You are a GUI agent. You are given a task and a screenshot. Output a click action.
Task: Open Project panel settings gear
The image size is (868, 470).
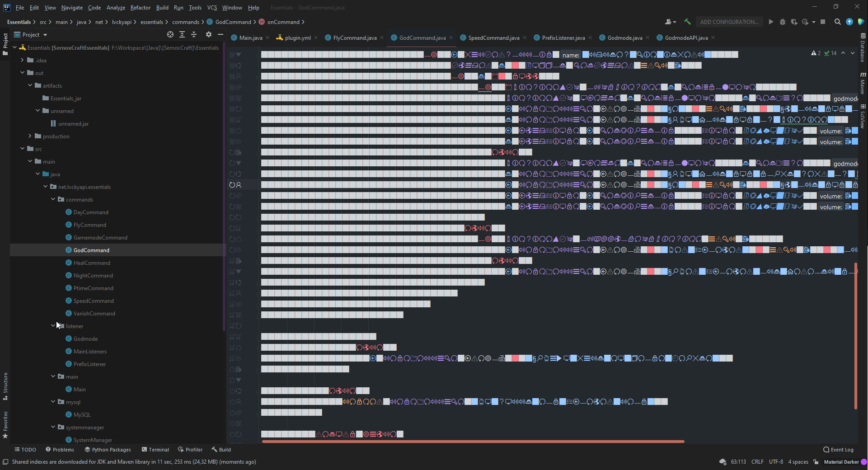[x=208, y=34]
